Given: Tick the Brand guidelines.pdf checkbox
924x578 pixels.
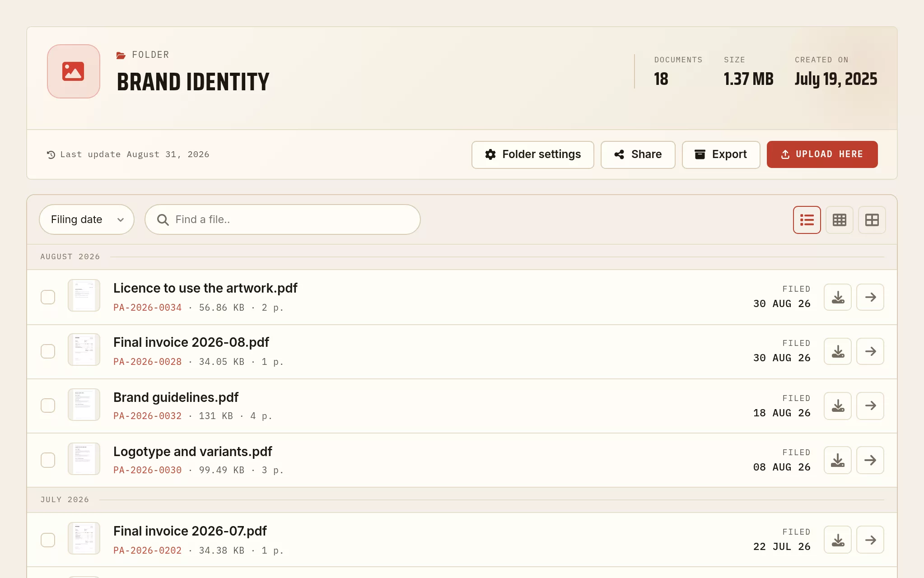Looking at the screenshot, I should click(48, 406).
